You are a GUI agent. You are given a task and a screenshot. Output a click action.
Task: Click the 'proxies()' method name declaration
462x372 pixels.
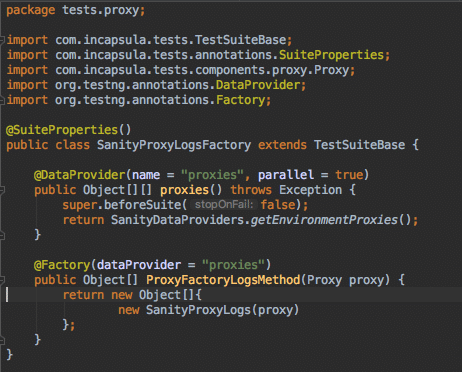[x=191, y=190]
